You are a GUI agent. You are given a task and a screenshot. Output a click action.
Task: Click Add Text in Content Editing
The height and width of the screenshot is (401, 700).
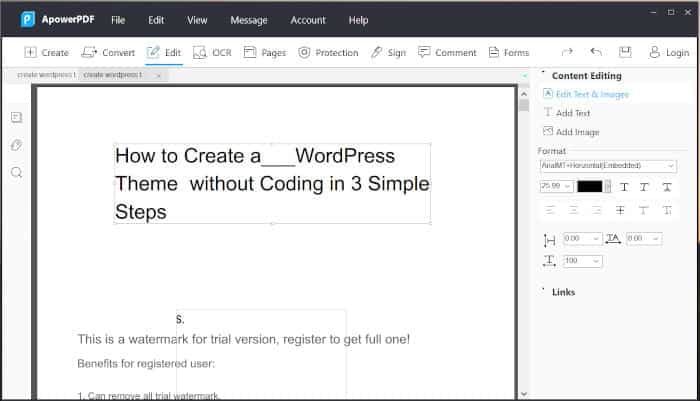click(x=572, y=113)
